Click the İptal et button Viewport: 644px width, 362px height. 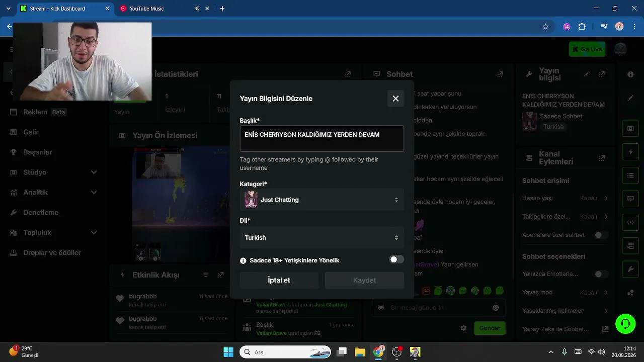tap(279, 280)
